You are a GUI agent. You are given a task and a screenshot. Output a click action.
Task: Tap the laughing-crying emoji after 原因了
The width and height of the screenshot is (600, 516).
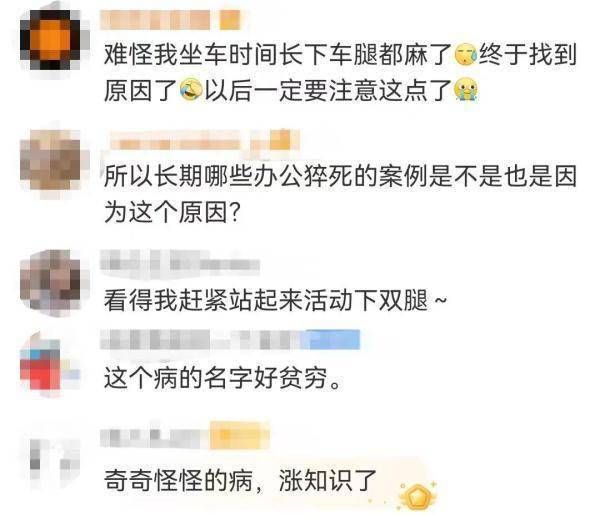(x=191, y=90)
